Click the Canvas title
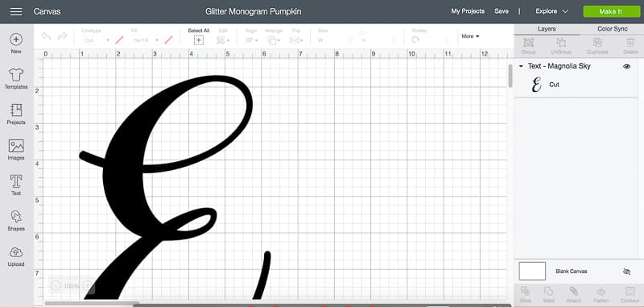Screen dimensions: 644x307 (x=47, y=11)
